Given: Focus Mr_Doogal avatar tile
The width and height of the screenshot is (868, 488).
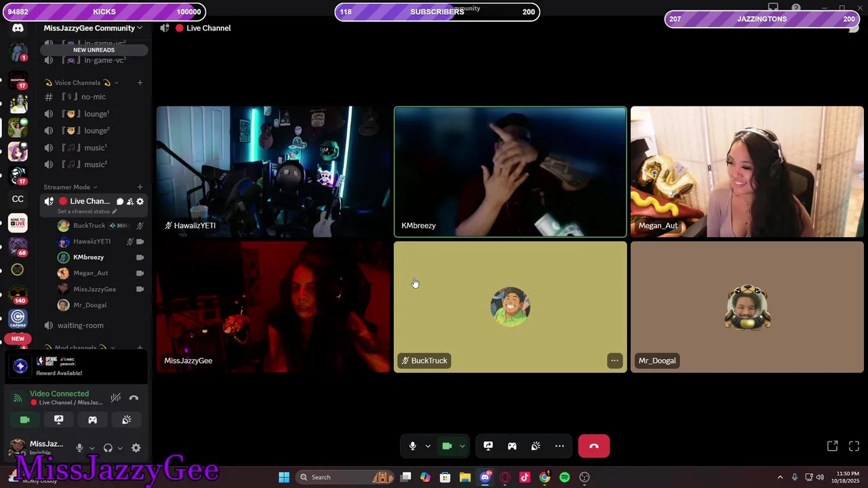Looking at the screenshot, I should (747, 307).
